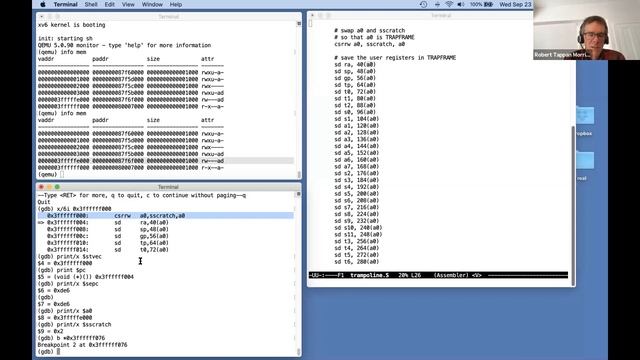Click the yellow minimize button of gdb terminal
This screenshot has height=360, width=640.
(49, 187)
